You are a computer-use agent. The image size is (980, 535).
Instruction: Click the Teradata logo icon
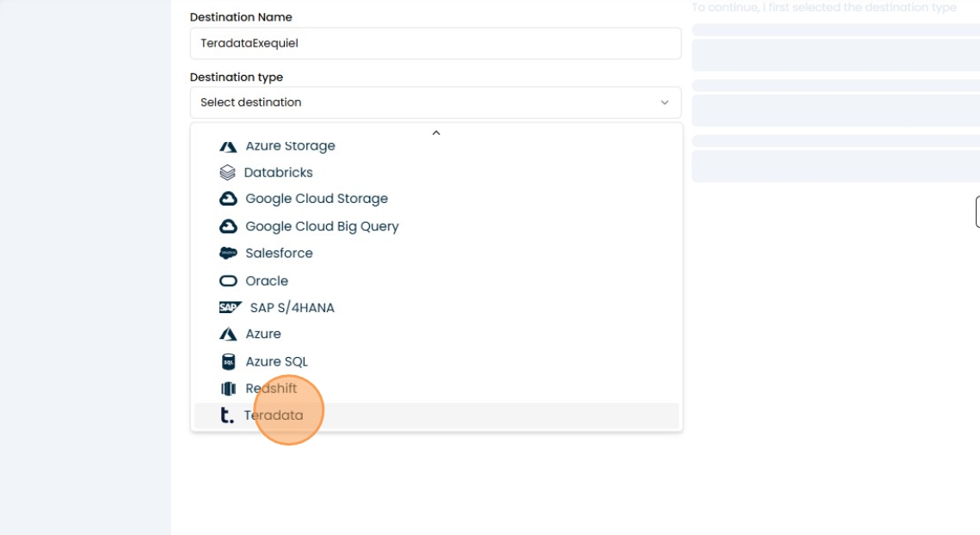tap(227, 415)
